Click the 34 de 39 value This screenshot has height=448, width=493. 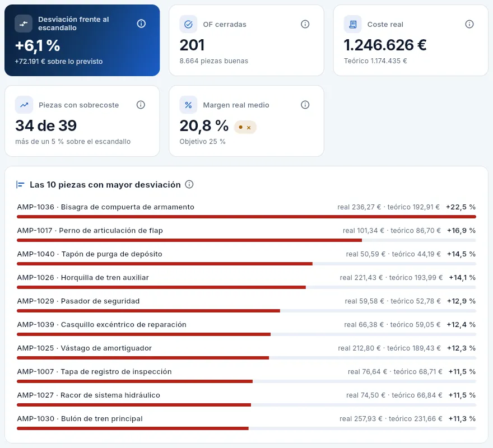[x=46, y=126]
